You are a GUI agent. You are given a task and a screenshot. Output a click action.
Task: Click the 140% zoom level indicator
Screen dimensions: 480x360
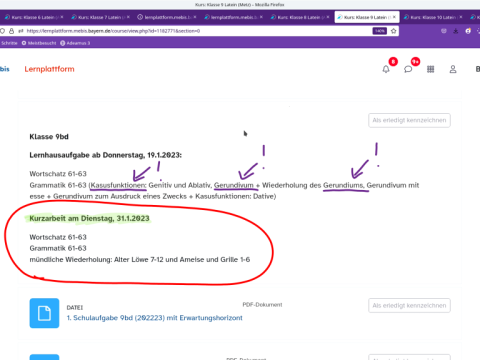[x=380, y=31]
